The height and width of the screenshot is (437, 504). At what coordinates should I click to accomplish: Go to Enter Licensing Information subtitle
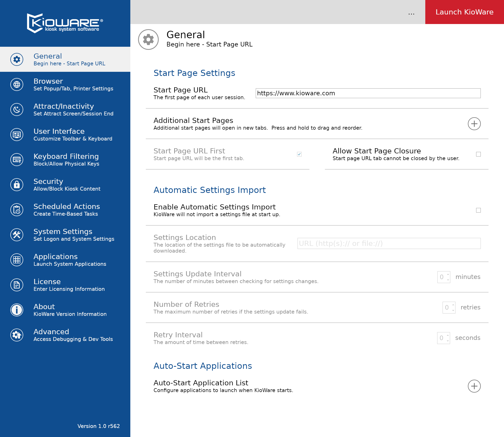69,289
